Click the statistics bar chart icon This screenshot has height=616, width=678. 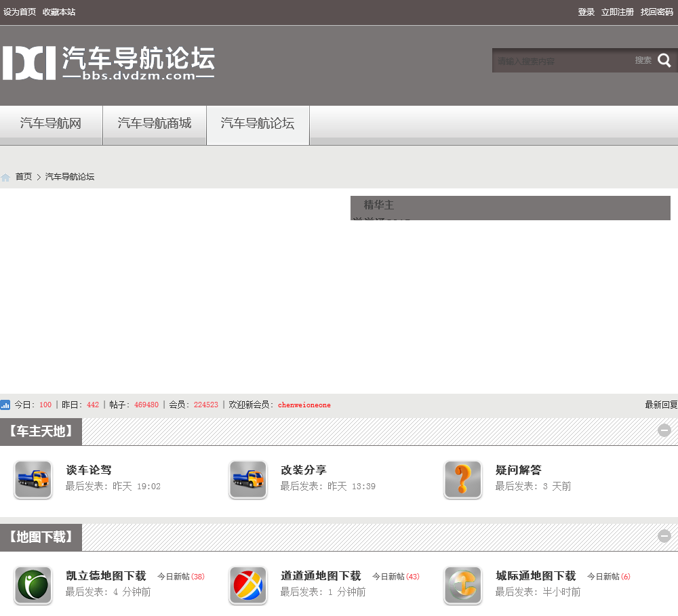click(5, 405)
